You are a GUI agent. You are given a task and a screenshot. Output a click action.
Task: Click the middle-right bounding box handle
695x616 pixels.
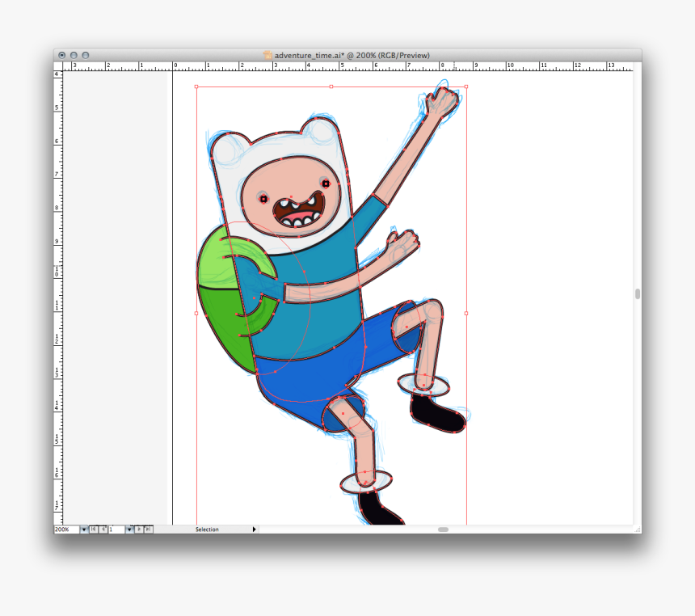click(466, 313)
